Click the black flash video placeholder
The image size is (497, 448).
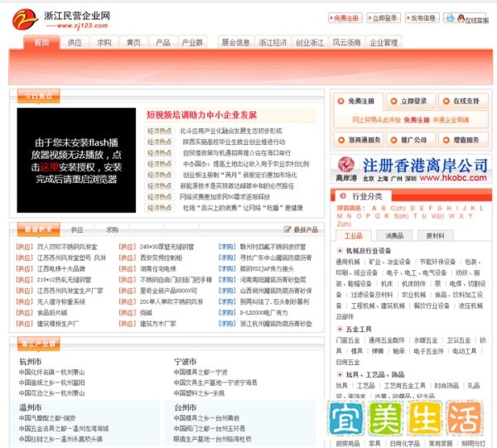[76, 160]
